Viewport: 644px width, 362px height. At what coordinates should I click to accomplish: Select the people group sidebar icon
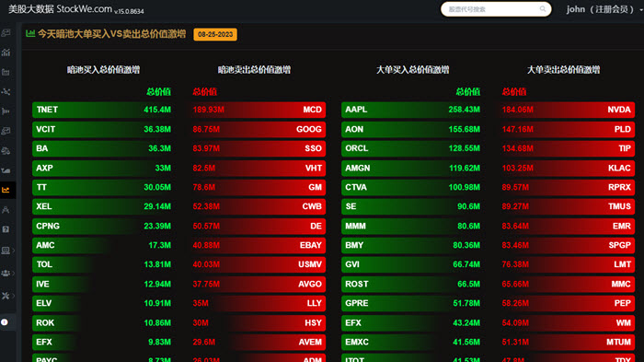click(6, 274)
